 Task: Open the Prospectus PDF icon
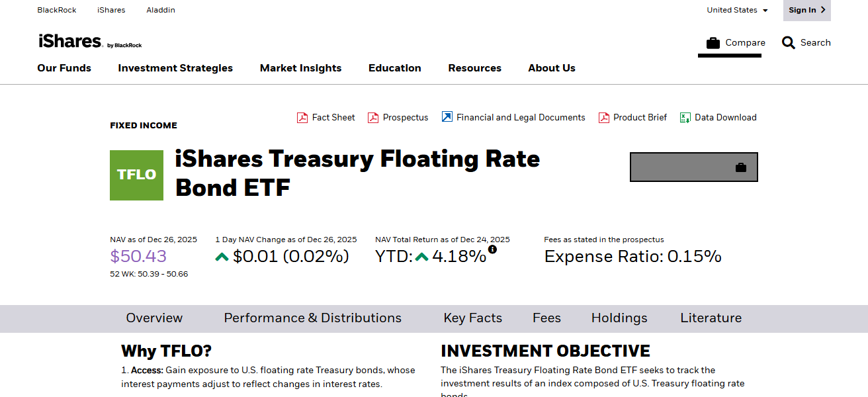tap(374, 117)
